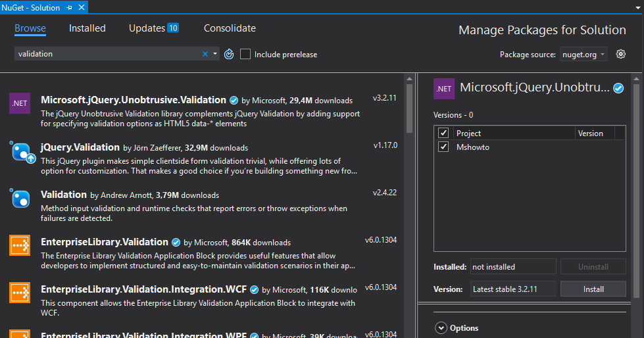
Task: Click the Install button
Action: pyautogui.click(x=593, y=289)
